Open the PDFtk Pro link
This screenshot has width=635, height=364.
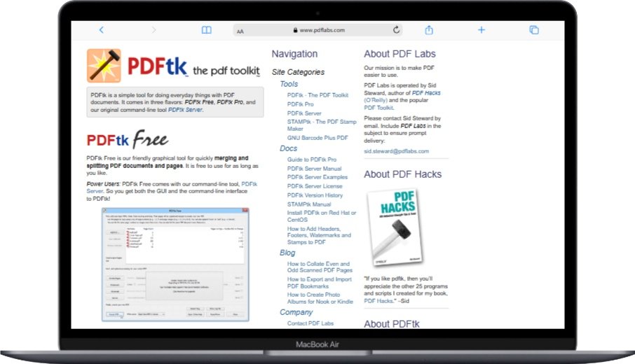[300, 104]
